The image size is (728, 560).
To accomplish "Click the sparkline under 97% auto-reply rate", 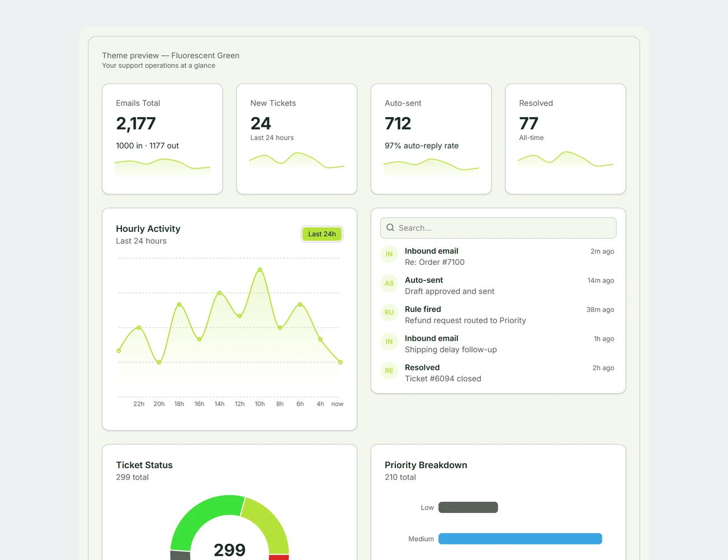I will 431,167.
